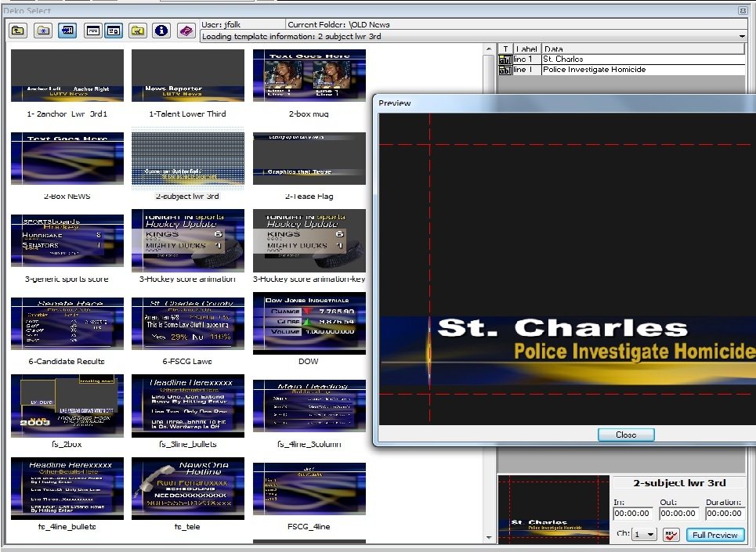Click the St. Charles data cell
The width and height of the screenshot is (756, 552).
click(644, 60)
